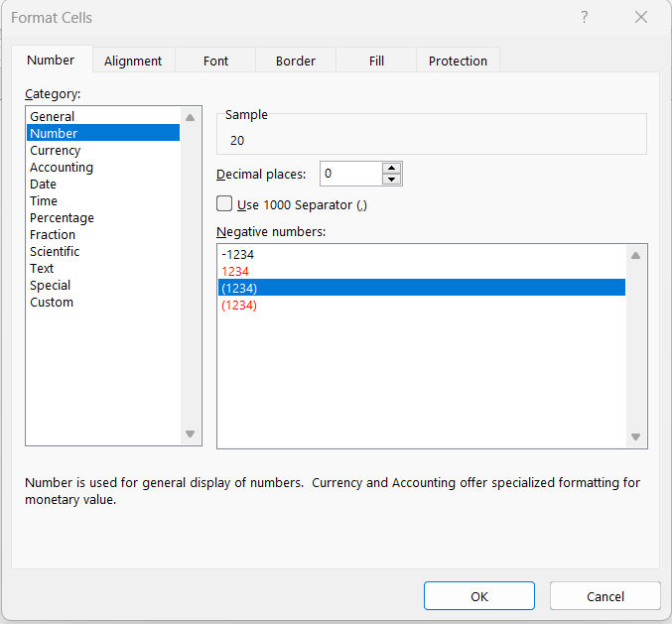Choose the Accounting category
The image size is (672, 624).
pyautogui.click(x=103, y=167)
